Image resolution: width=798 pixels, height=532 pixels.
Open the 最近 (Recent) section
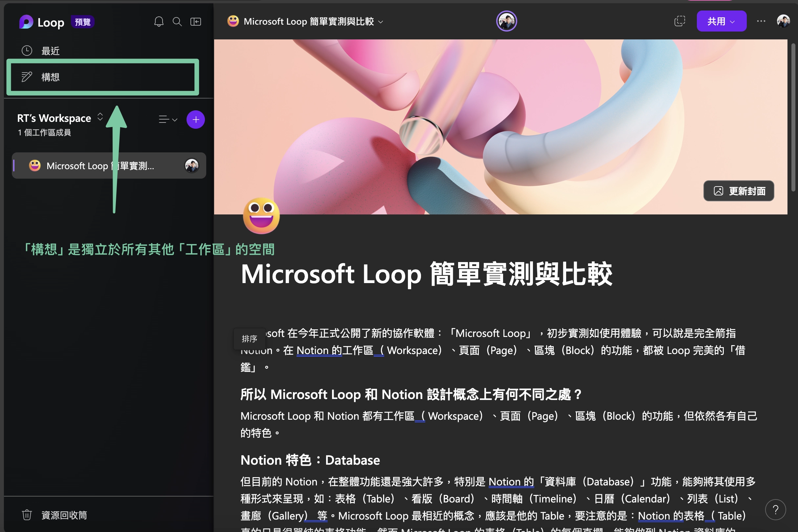50,51
